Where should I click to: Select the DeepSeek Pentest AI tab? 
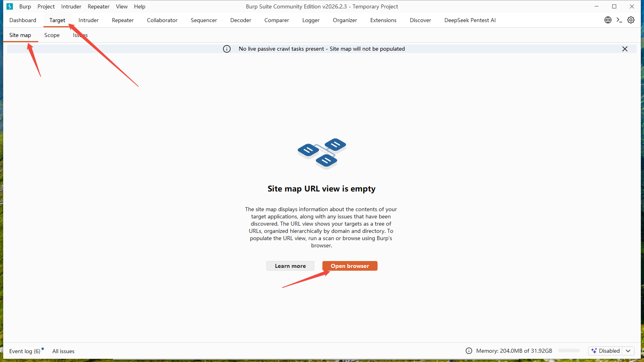point(470,20)
